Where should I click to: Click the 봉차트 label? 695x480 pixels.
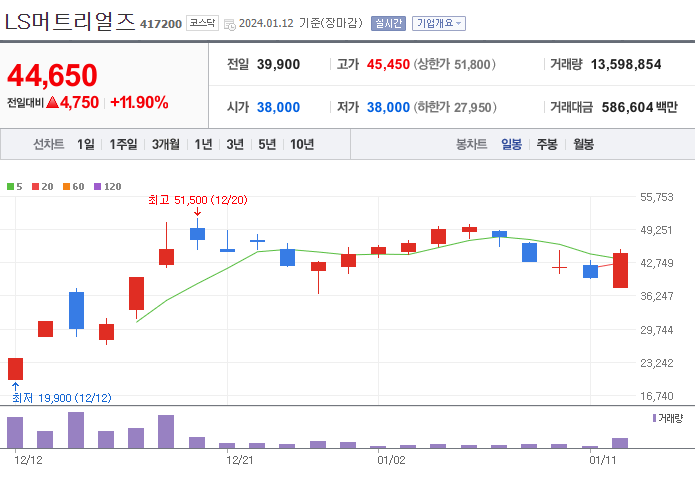472,144
